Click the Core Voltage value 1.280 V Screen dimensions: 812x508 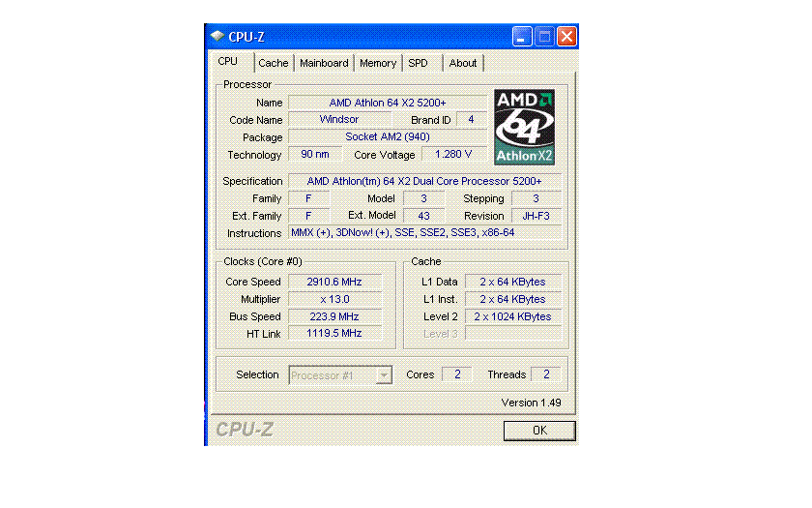coord(453,155)
